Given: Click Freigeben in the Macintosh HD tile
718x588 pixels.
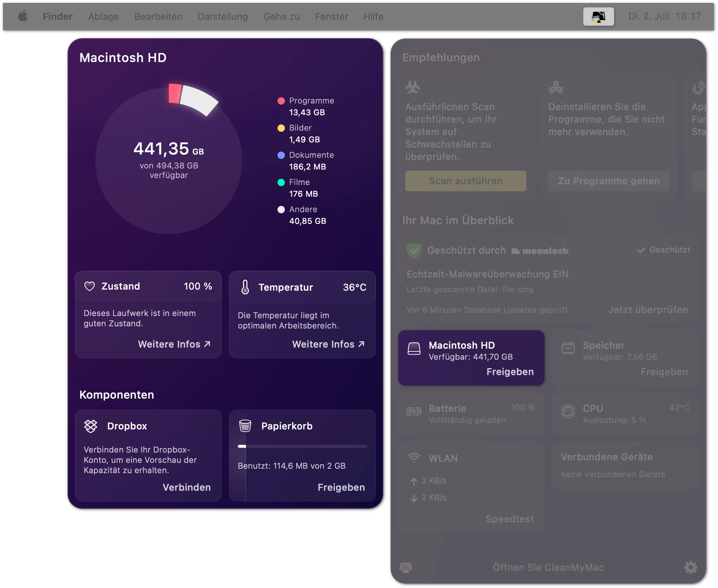Looking at the screenshot, I should [x=510, y=372].
